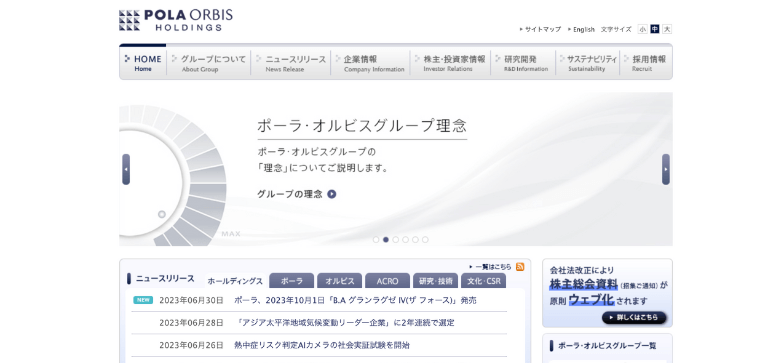Click the 文字サイズ label
Image resolution: width=768 pixels, height=363 pixels.
pyautogui.click(x=616, y=29)
